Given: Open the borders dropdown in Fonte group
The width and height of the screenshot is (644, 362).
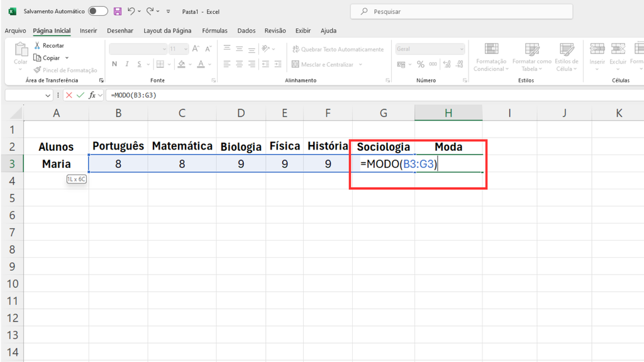Looking at the screenshot, I should tap(169, 64).
